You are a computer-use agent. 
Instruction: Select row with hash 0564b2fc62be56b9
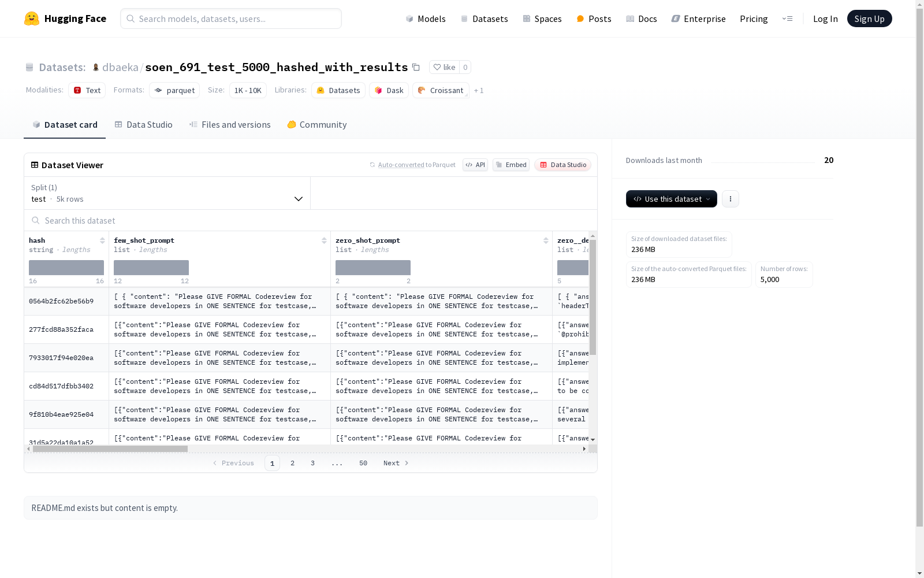click(307, 301)
